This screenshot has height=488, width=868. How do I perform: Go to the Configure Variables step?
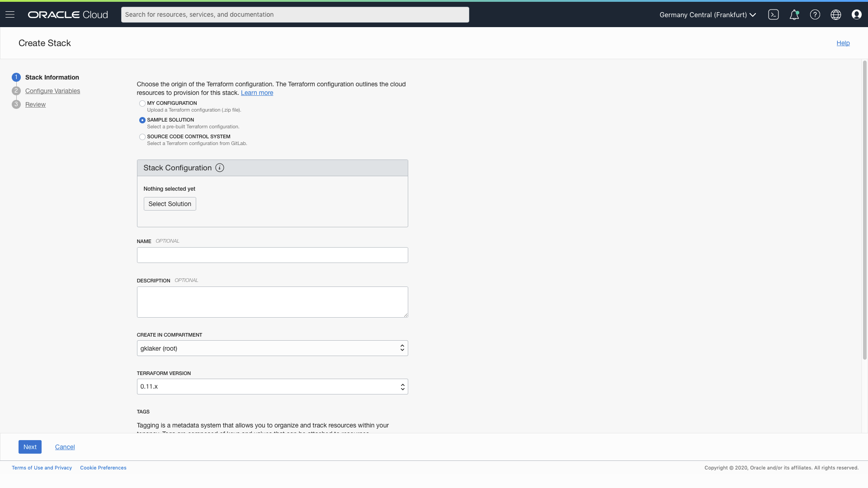click(x=52, y=91)
